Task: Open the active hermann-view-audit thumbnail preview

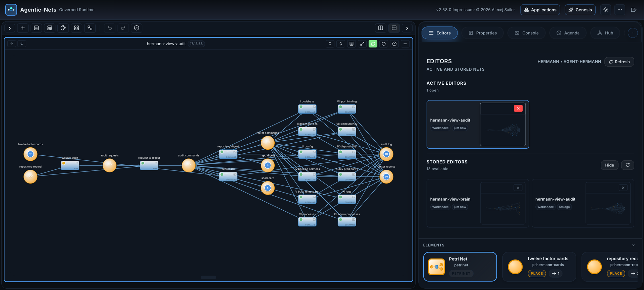Action: (x=503, y=124)
